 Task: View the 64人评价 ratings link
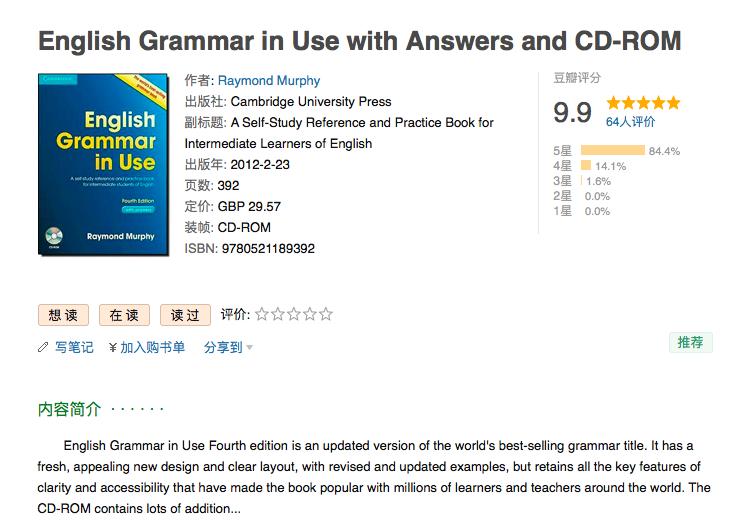(x=631, y=122)
